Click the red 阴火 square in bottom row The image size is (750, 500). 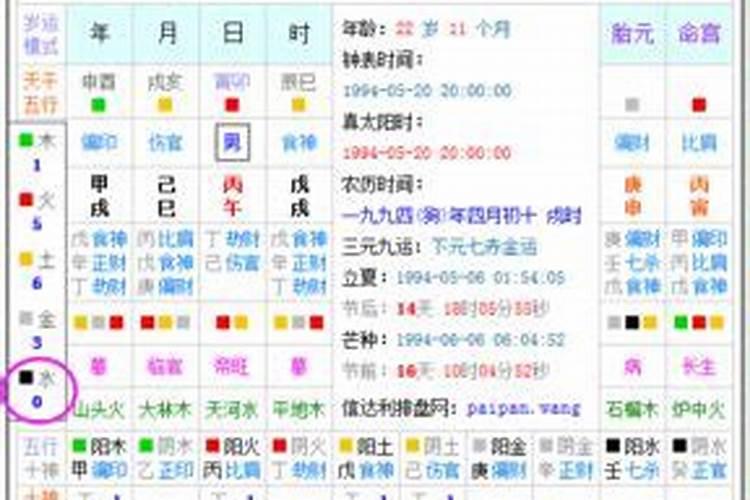pos(279,446)
